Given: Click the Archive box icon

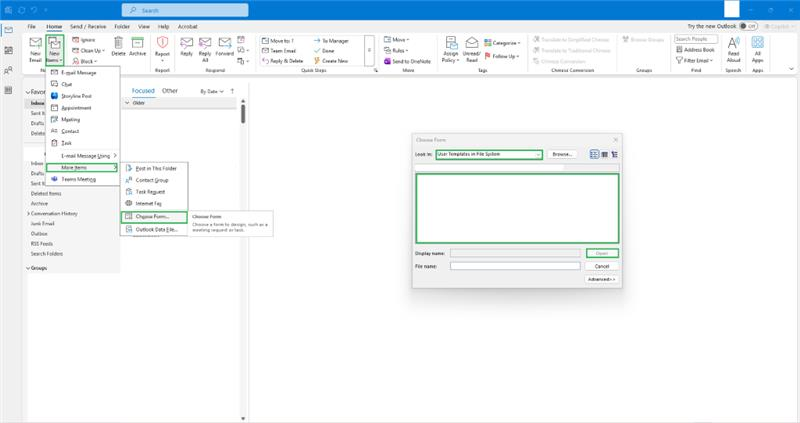Looking at the screenshot, I should pyautogui.click(x=137, y=43).
